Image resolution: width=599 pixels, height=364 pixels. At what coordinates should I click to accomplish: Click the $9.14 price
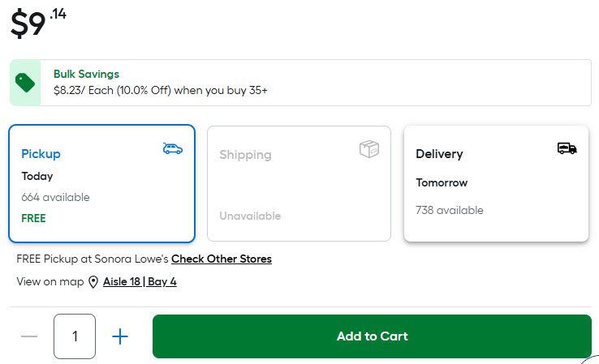[x=37, y=23]
